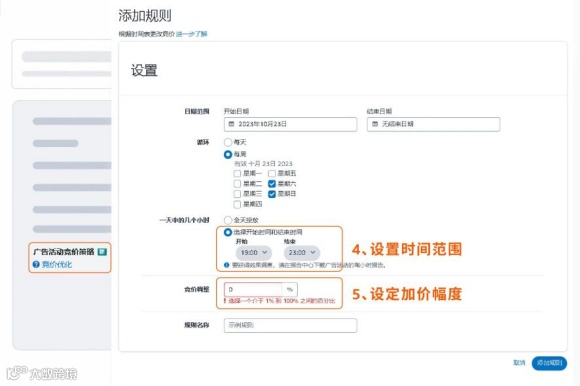Click the 广告活动竞价策略 sidebar label
Image resolution: width=580 pixels, height=386 pixels.
click(64, 252)
